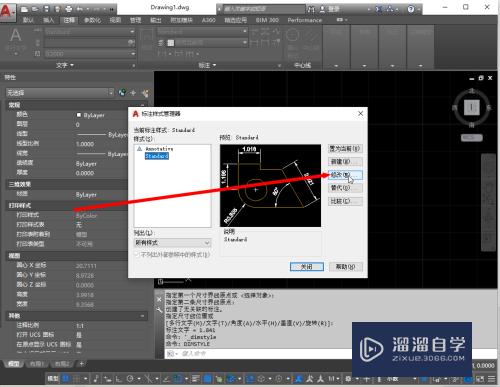Click the Workspace Switching gear icon in status bar
This screenshot has height=387, width=500.
coord(348,379)
